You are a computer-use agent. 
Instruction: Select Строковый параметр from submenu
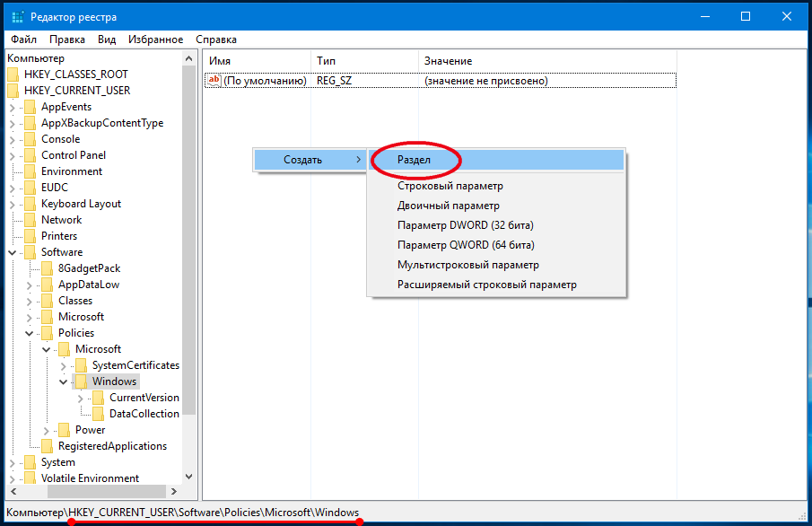coord(450,186)
